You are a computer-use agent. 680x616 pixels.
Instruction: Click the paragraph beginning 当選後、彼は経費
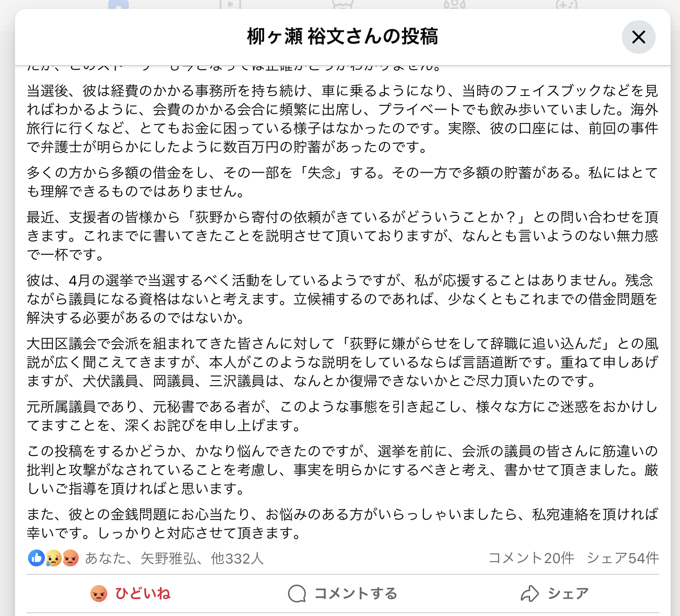click(342, 119)
